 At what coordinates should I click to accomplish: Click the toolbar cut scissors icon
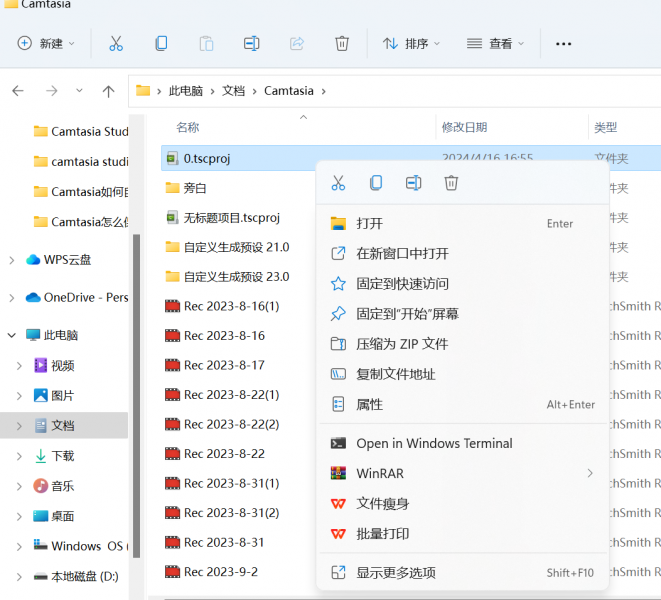pyautogui.click(x=116, y=44)
